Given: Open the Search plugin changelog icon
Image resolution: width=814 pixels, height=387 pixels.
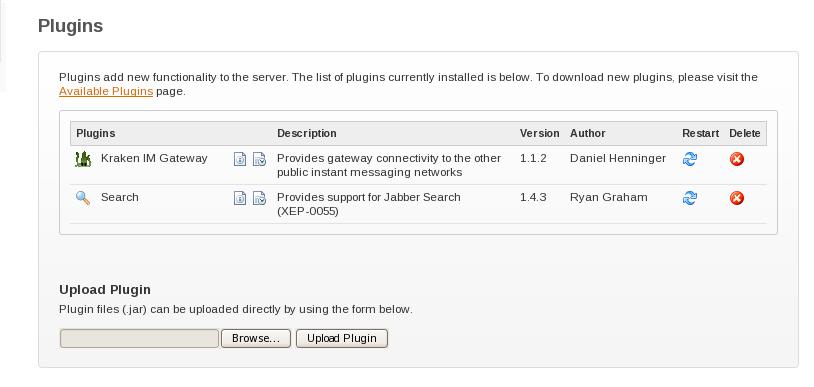Looking at the screenshot, I should point(259,198).
